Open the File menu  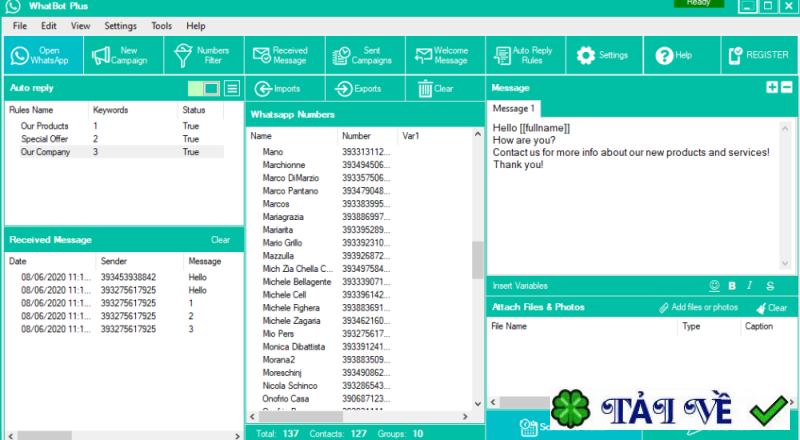20,26
